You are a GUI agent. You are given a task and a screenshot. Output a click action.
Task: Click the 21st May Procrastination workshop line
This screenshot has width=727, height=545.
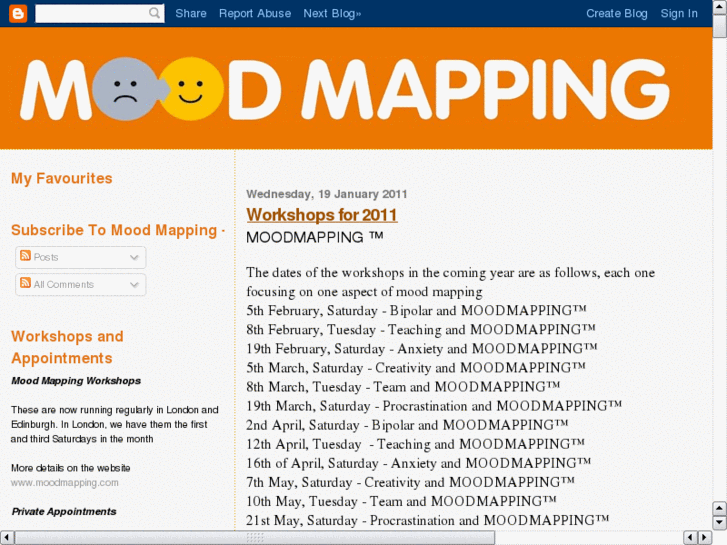pos(427,520)
